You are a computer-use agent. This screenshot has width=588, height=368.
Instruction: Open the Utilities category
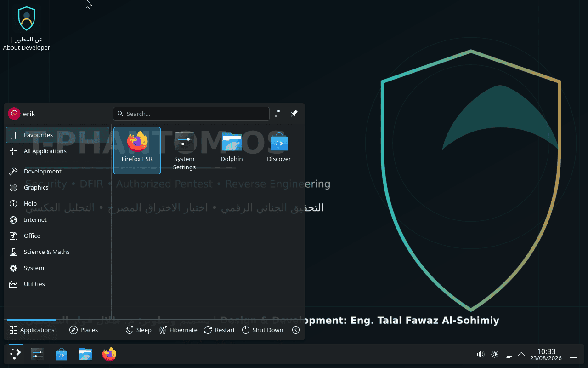coord(57,284)
